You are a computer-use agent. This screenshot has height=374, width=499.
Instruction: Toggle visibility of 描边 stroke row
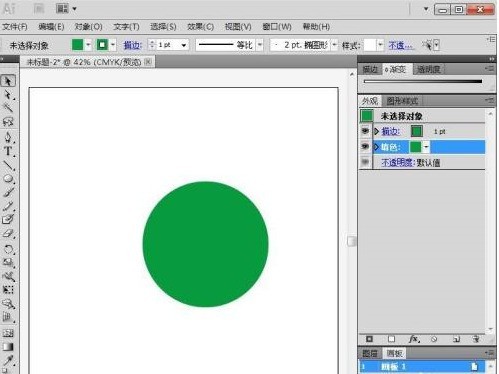tap(365, 131)
